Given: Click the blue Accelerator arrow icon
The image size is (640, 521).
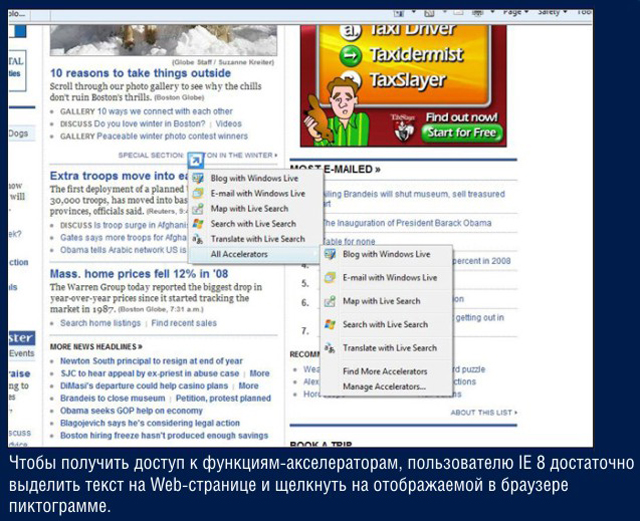Looking at the screenshot, I should (x=196, y=160).
